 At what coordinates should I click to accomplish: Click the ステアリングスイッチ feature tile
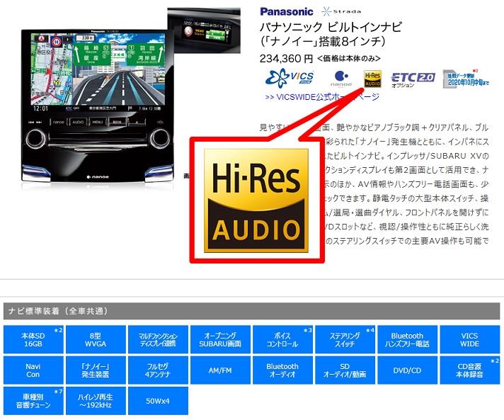pyautogui.click(x=345, y=339)
